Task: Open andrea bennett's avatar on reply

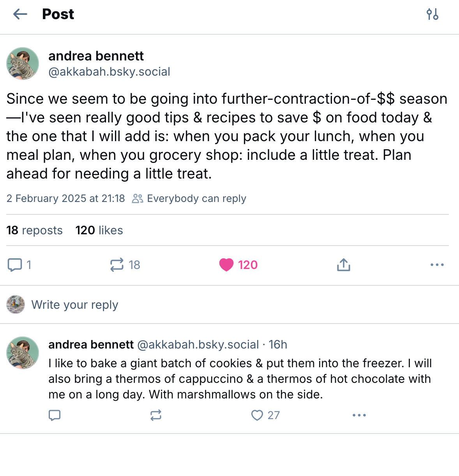Action: pyautogui.click(x=23, y=352)
